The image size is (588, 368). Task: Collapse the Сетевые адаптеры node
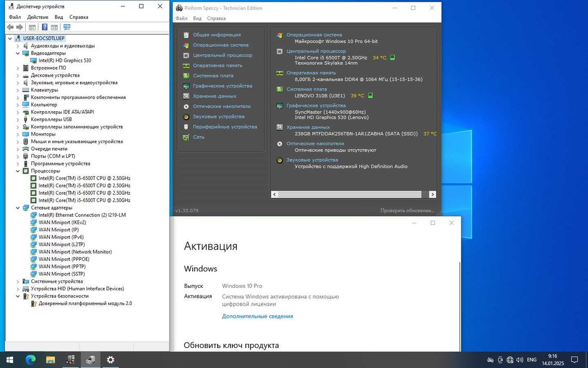click(18, 208)
